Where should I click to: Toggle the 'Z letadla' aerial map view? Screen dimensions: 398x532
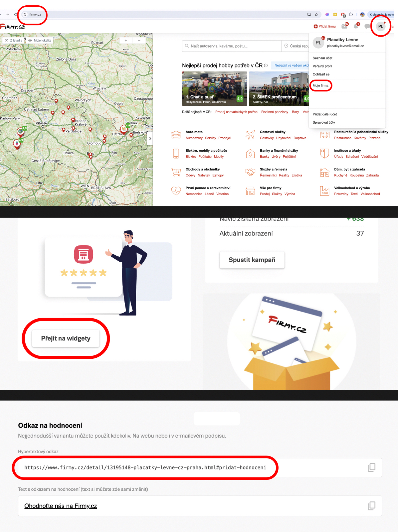click(x=14, y=40)
